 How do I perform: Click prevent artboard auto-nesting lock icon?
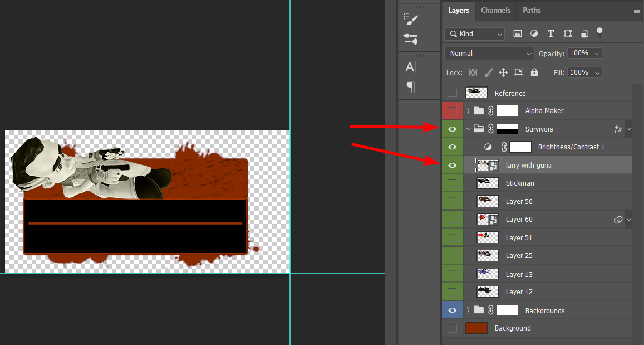tap(518, 73)
